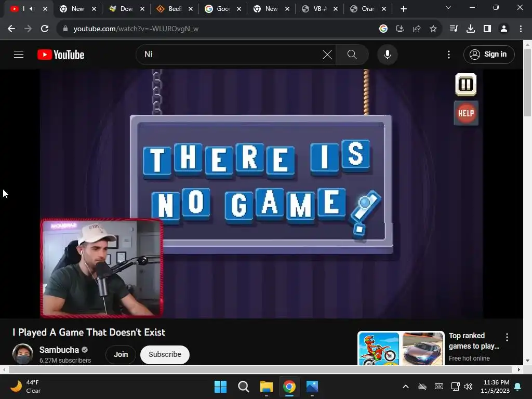Mute the YouTube tab audio icon

point(32,8)
